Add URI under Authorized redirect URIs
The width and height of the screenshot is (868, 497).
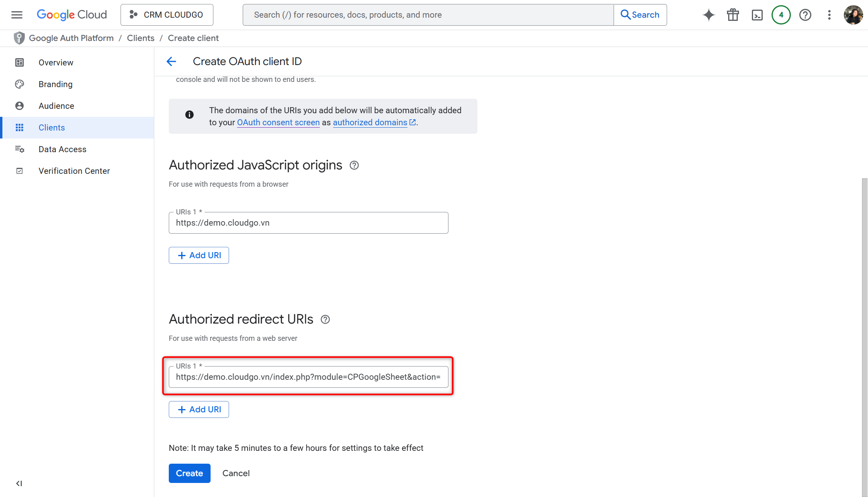tap(199, 409)
